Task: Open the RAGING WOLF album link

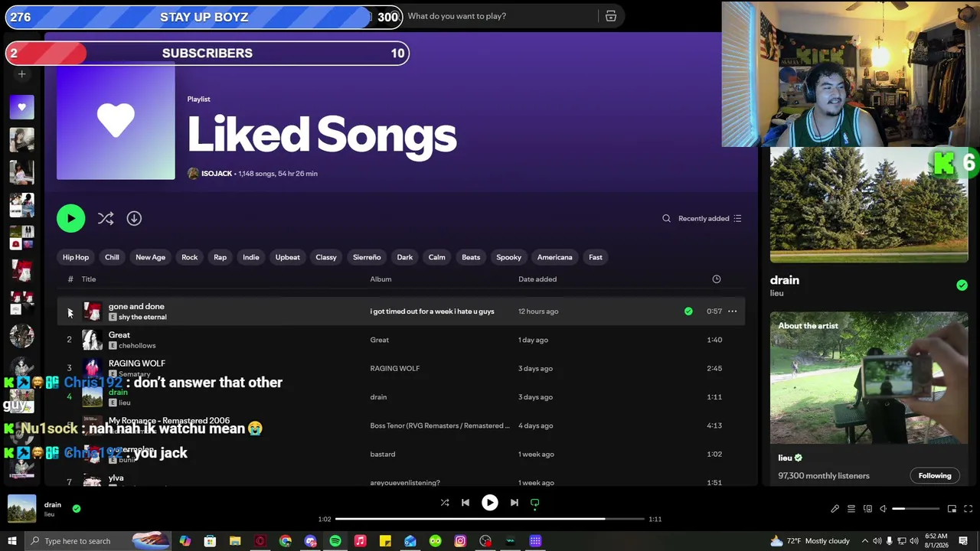Action: (395, 369)
